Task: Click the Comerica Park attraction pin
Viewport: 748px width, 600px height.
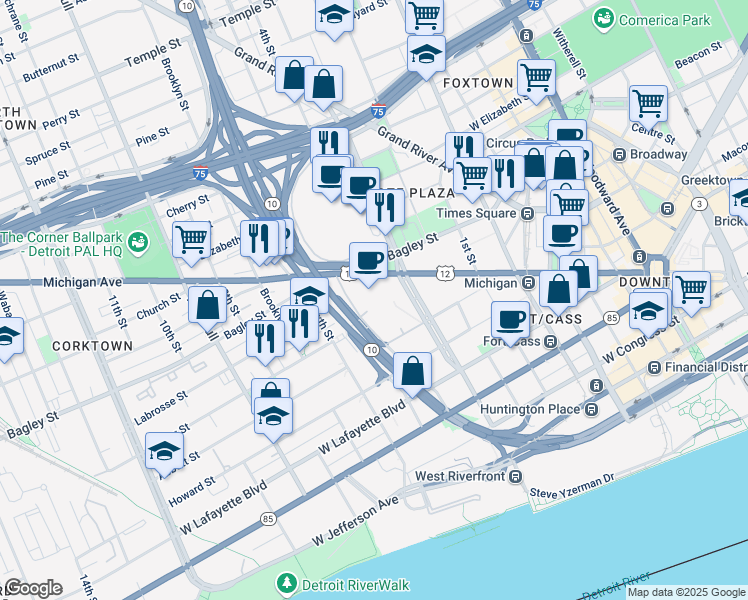Action: pos(603,19)
